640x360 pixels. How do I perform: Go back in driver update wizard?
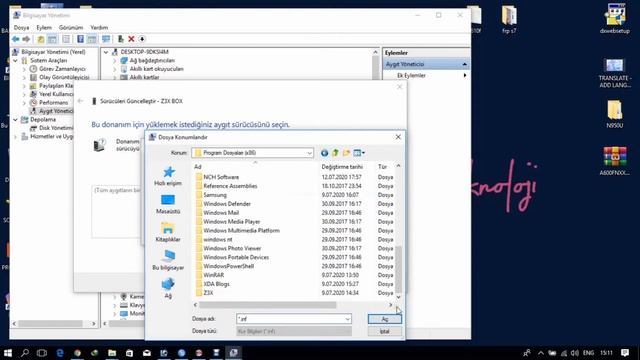click(80, 101)
